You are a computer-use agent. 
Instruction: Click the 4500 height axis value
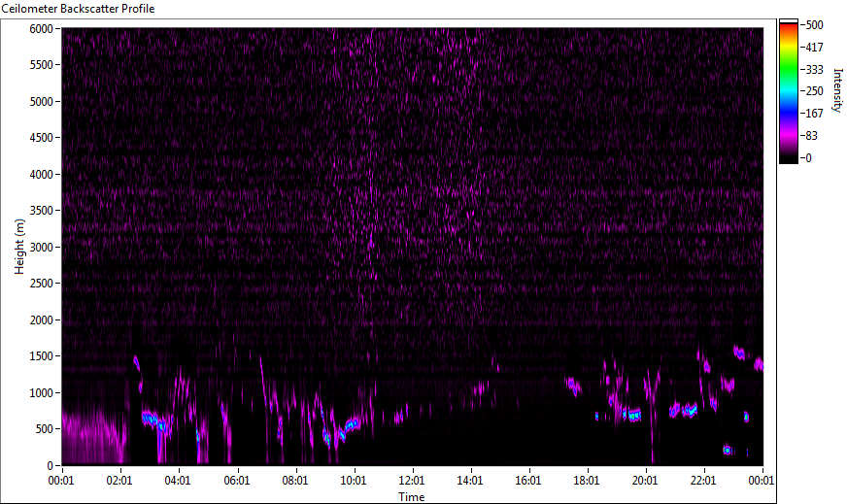(42, 138)
